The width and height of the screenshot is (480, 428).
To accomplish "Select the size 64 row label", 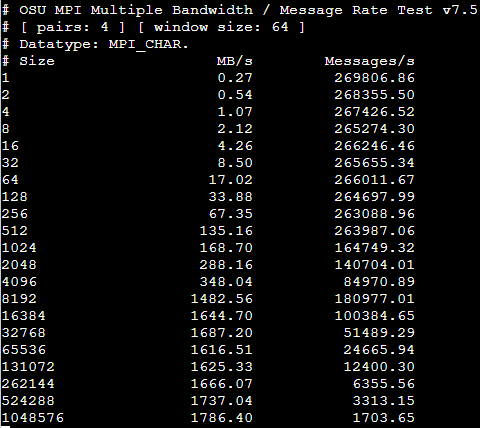I will click(x=10, y=180).
